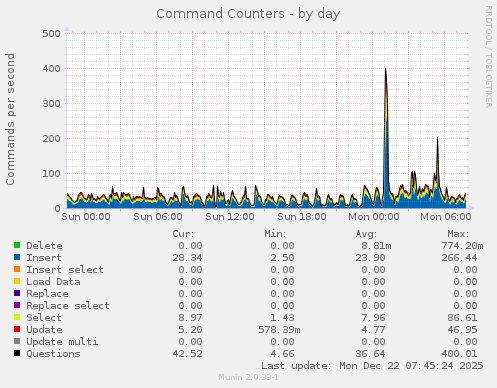The image size is (497, 388).
Task: Click the yellow Load Data legend swatch
Action: click(17, 281)
